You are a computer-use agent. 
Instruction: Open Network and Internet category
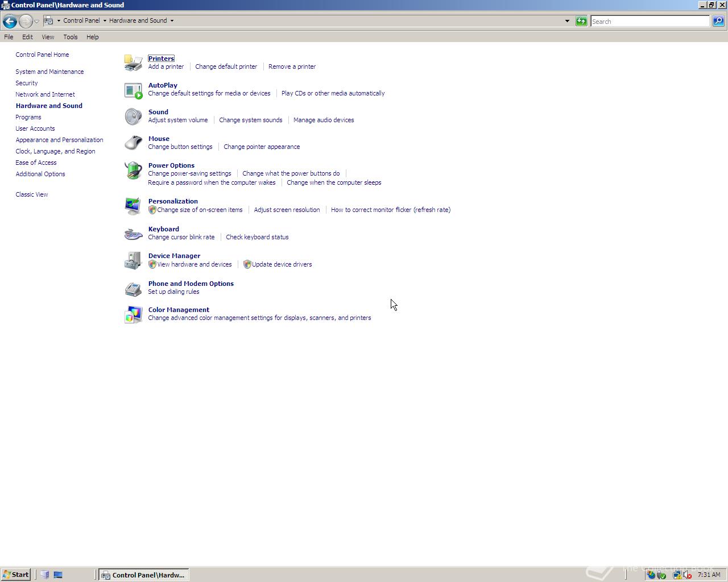click(45, 94)
